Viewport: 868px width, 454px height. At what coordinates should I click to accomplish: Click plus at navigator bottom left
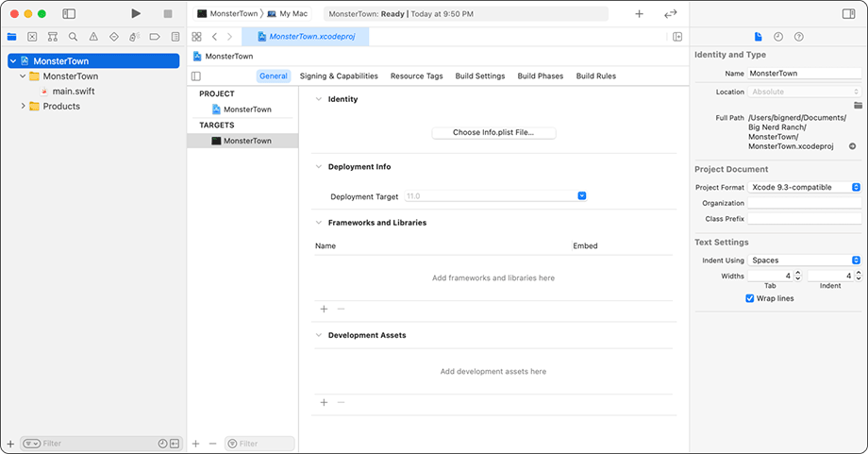tap(10, 444)
